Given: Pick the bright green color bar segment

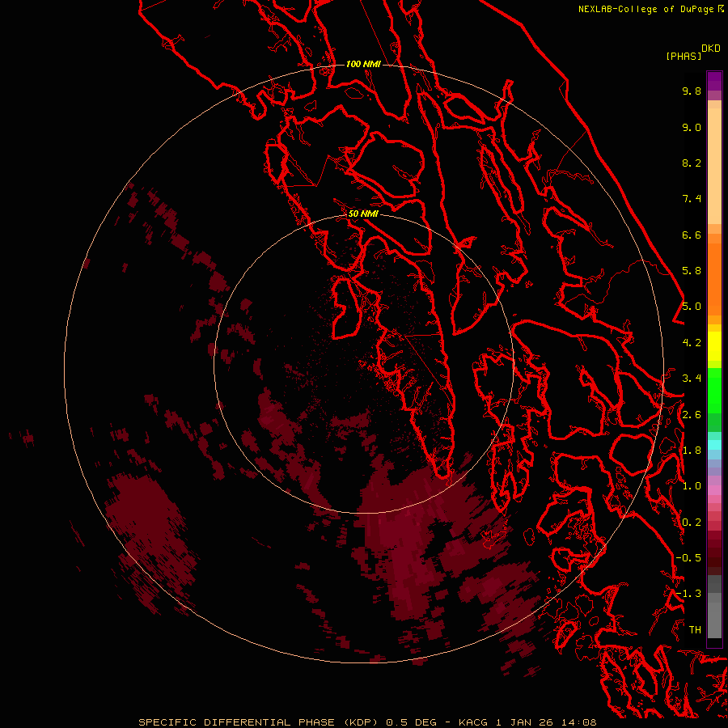Looking at the screenshot, I should [714, 390].
